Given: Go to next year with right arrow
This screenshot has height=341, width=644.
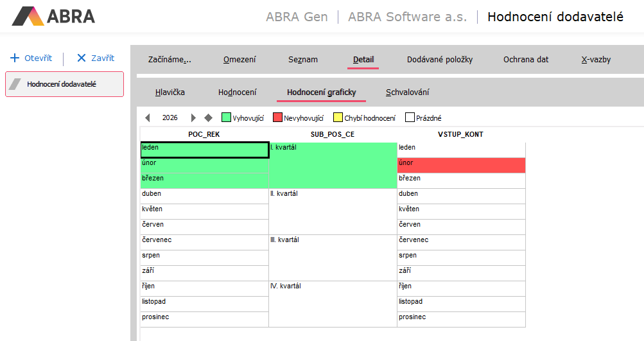Looking at the screenshot, I should pyautogui.click(x=193, y=118).
